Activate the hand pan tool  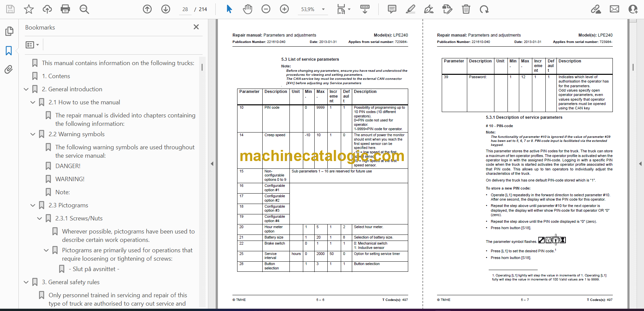click(248, 9)
